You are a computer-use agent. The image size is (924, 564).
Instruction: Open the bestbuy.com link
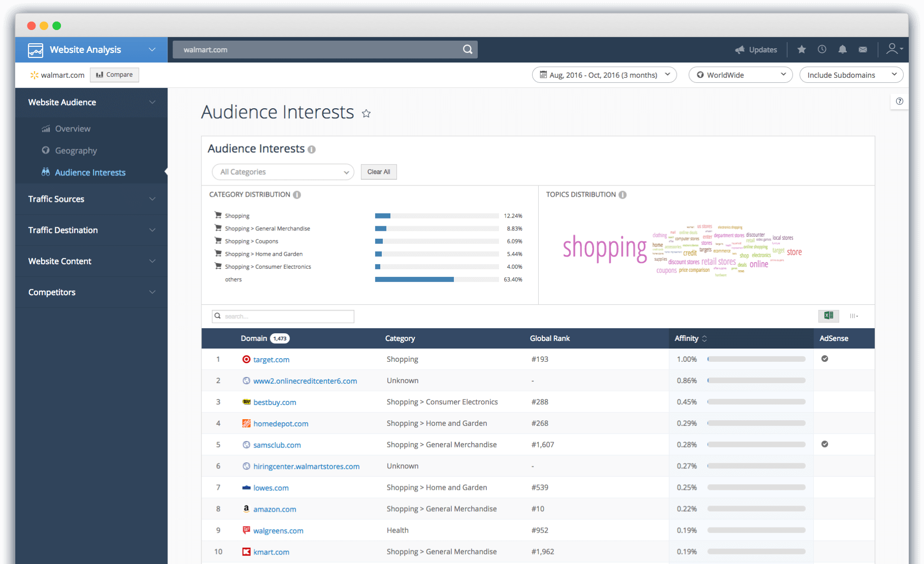pos(275,402)
